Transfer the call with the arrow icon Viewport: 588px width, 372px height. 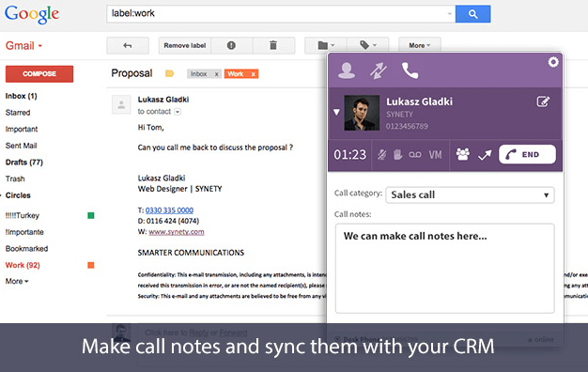coord(485,155)
